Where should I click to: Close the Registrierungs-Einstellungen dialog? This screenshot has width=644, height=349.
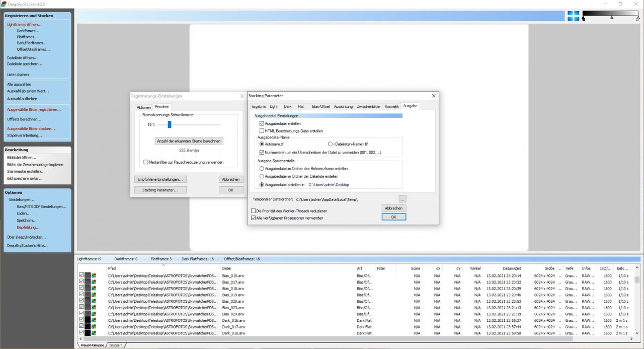tap(242, 96)
